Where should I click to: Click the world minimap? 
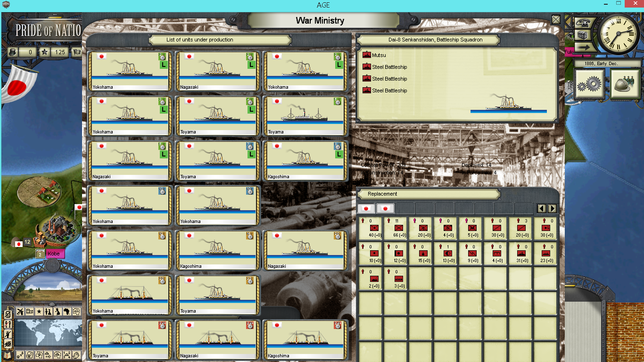pyautogui.click(x=48, y=333)
